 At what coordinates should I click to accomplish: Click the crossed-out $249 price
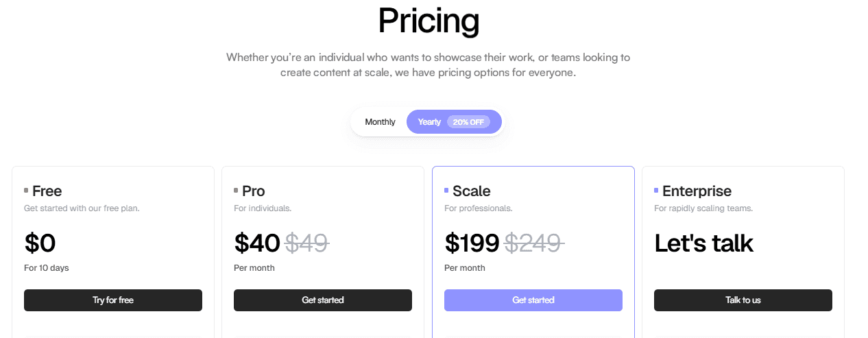tap(534, 243)
